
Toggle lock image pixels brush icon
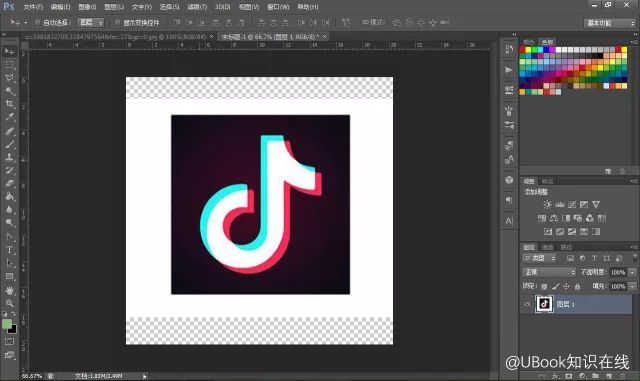[555, 287]
